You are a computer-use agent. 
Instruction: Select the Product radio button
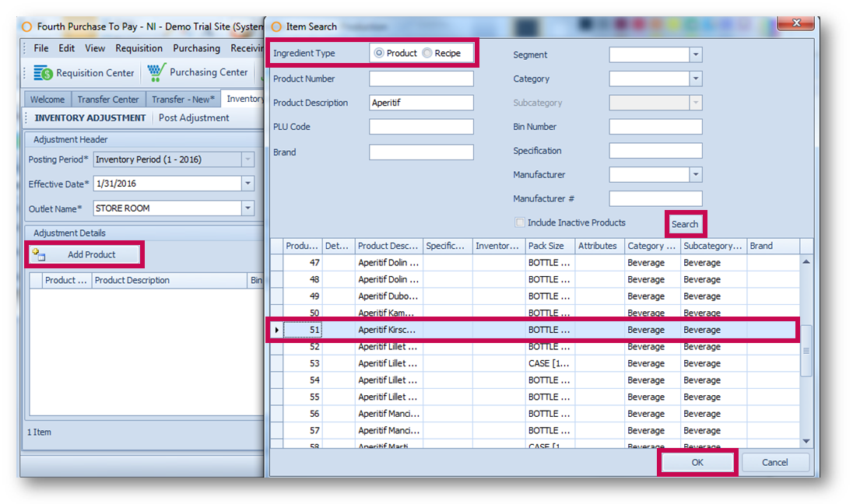[379, 54]
